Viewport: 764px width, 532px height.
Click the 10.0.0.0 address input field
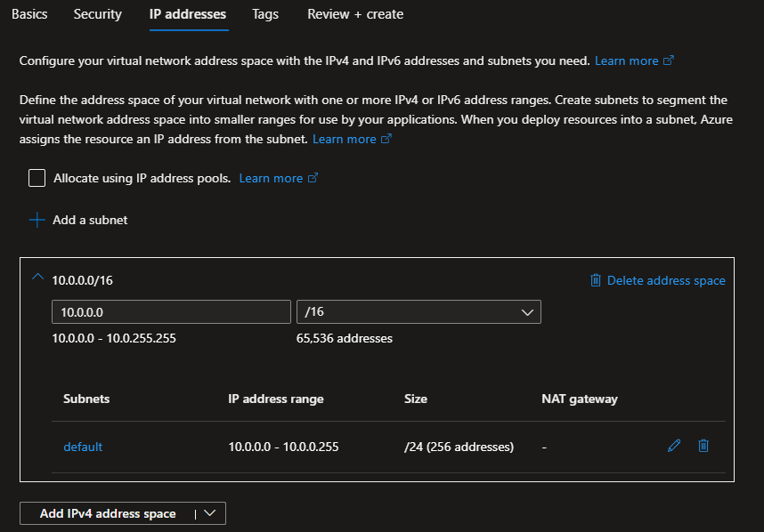[x=171, y=312]
